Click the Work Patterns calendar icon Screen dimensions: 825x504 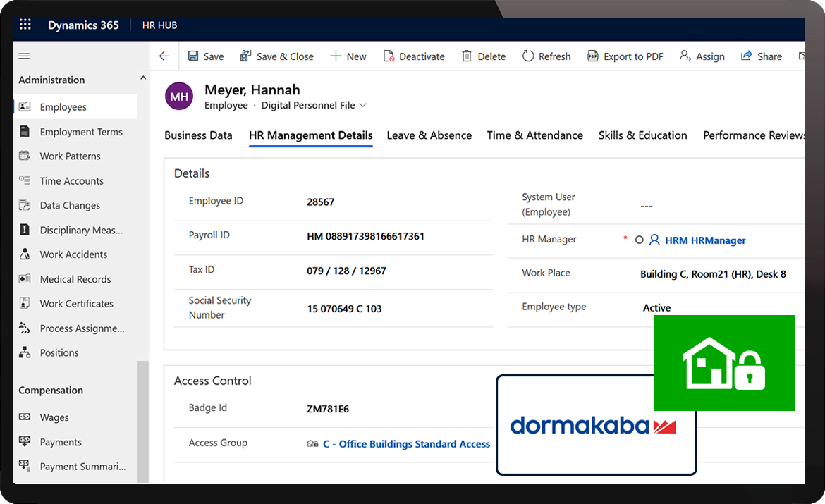click(25, 156)
